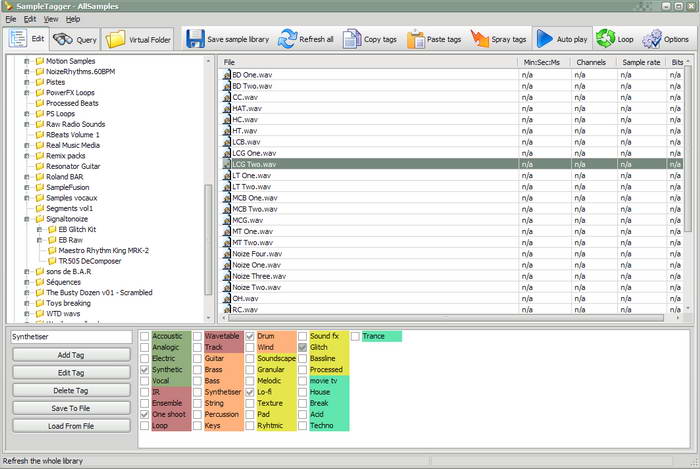Select the Maestro Rhythm King MRK-2 folder

click(104, 250)
